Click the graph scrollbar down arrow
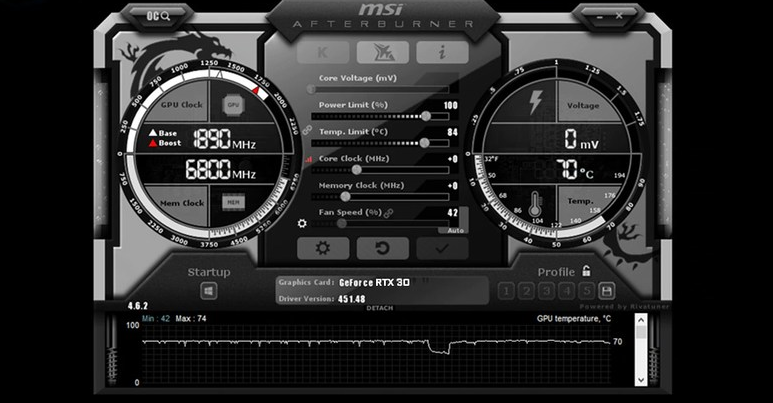773x403 pixels. (641, 380)
